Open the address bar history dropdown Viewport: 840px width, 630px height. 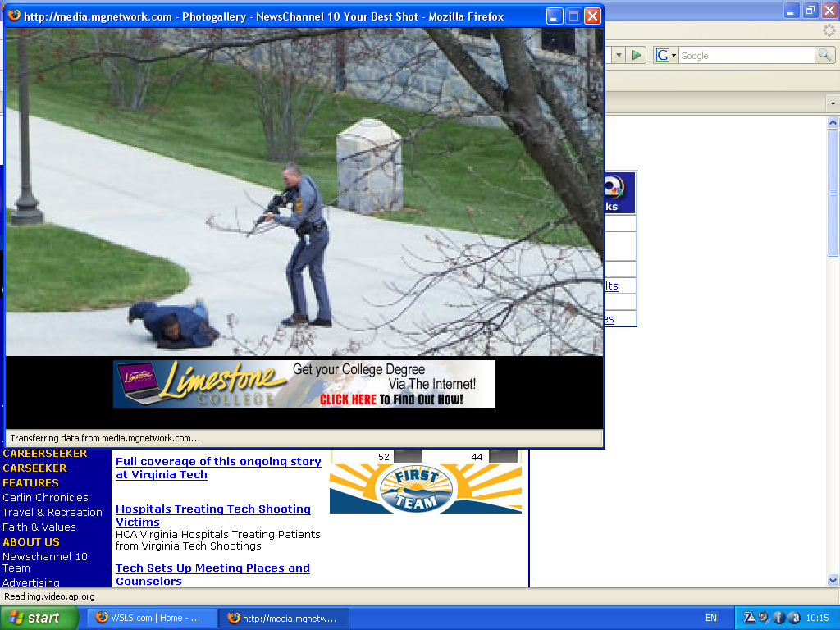coord(618,55)
